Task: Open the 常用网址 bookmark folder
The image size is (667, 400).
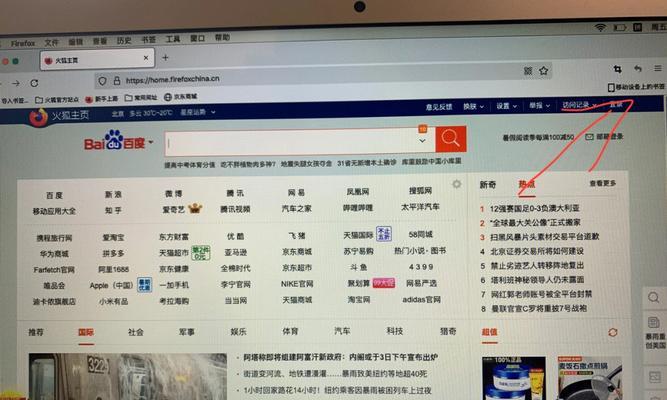Action: 141,98
